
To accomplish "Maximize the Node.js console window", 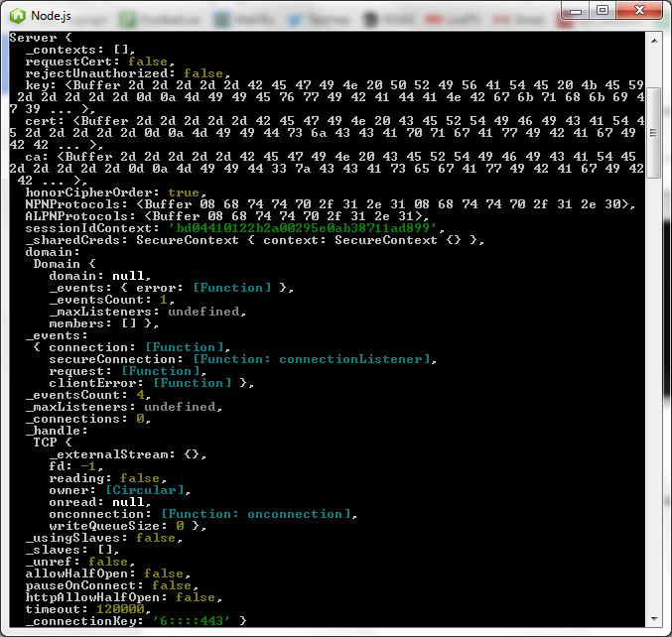I will (603, 10).
